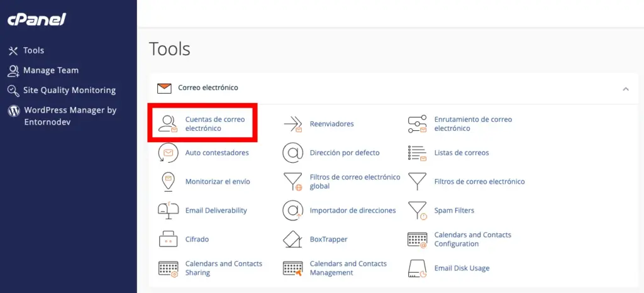Open the BoxTrapper icon
Viewport: 644px width, 293px height.
tap(292, 240)
